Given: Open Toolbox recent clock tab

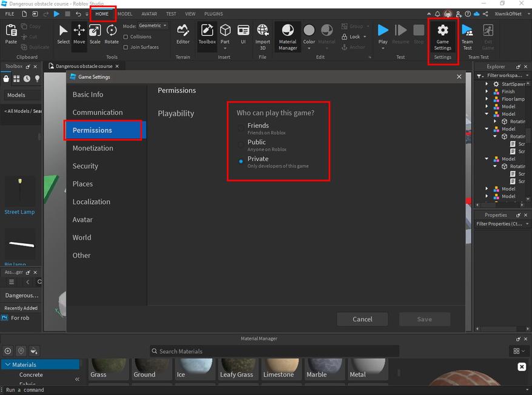Looking at the screenshot, I should click(27, 79).
